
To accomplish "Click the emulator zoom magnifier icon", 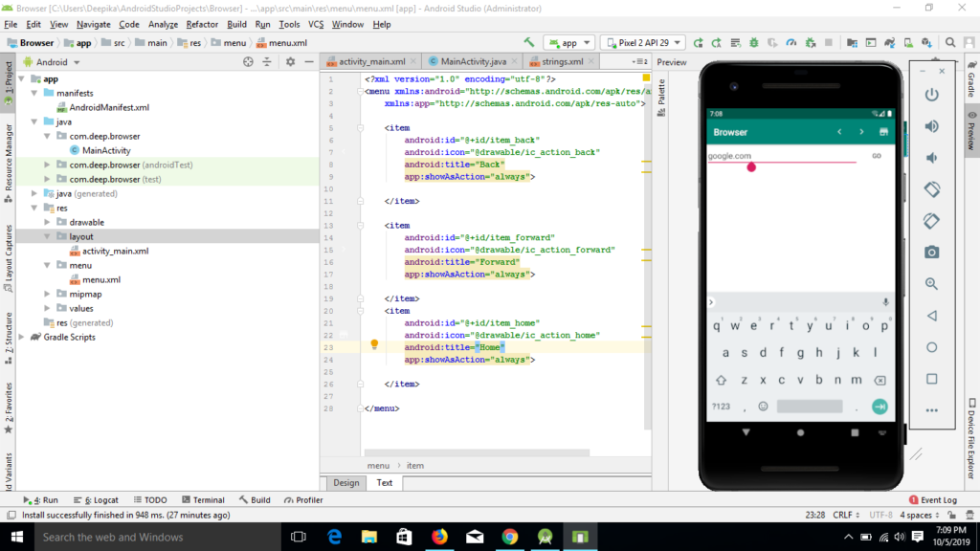I will [932, 283].
